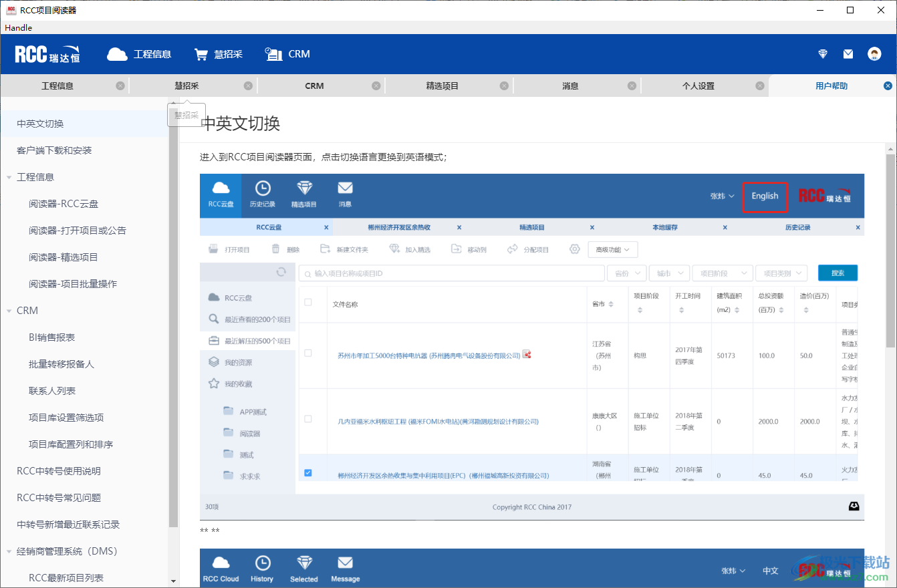Screen dimensions: 897x588
Task: Select the table header checkbox in the screenshot
Action: 307,301
